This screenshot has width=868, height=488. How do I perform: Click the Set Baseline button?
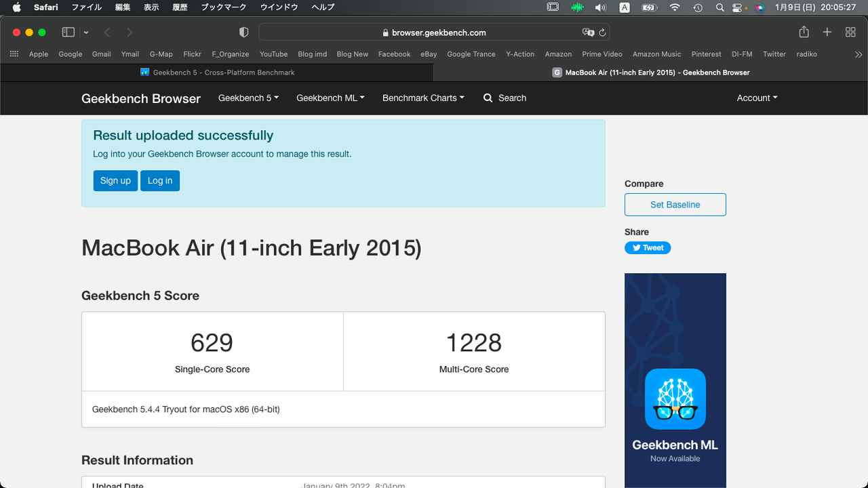(x=675, y=205)
